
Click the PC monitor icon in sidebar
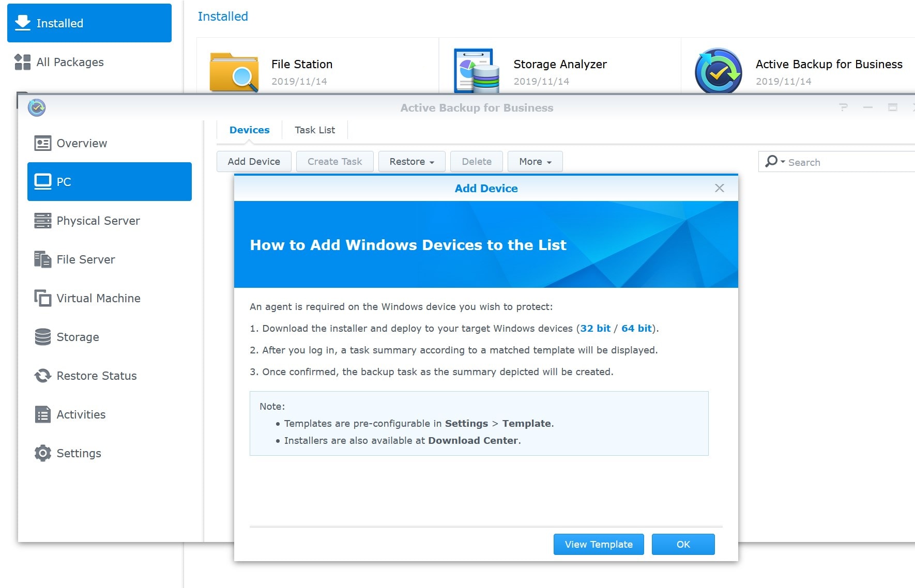pos(42,182)
